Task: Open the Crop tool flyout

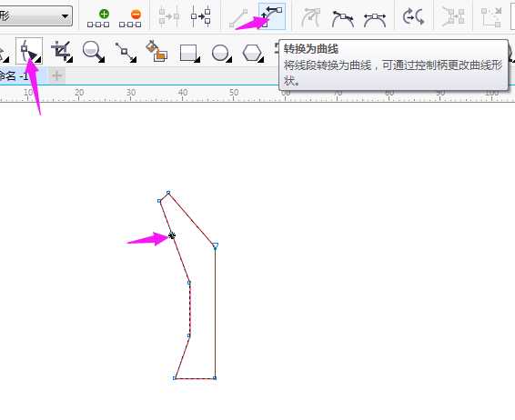Action: [x=62, y=51]
